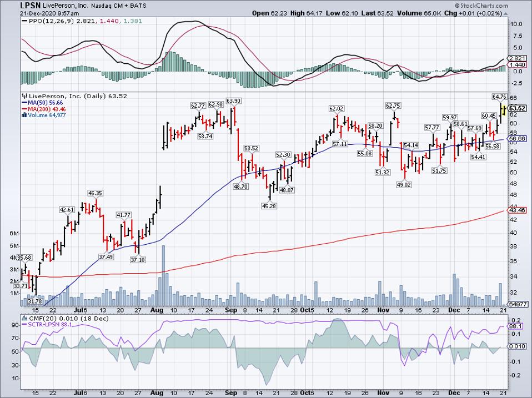Click the 58.74 low price label
The height and width of the screenshot is (398, 532).
point(205,136)
